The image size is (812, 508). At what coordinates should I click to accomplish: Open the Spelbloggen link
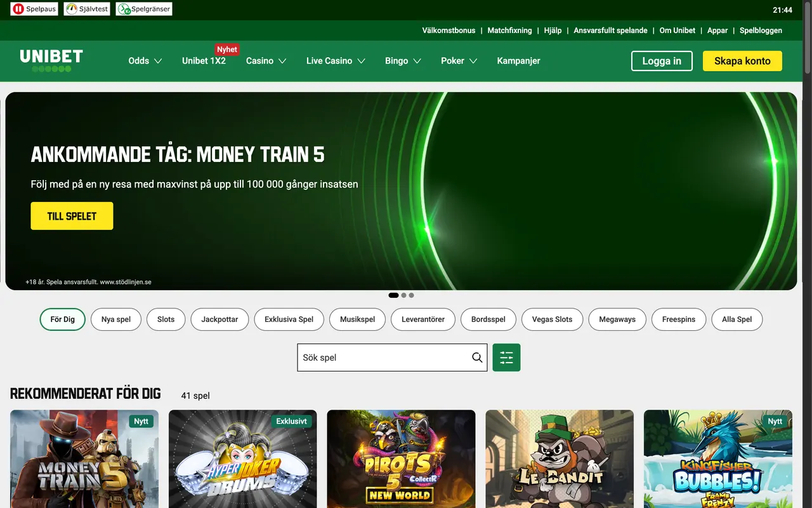(x=761, y=30)
